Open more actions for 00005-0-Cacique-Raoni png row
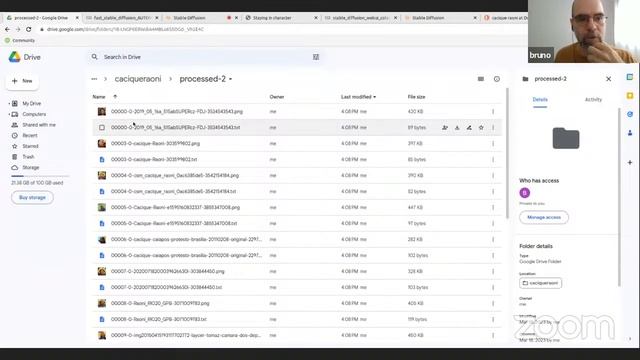 (x=493, y=207)
